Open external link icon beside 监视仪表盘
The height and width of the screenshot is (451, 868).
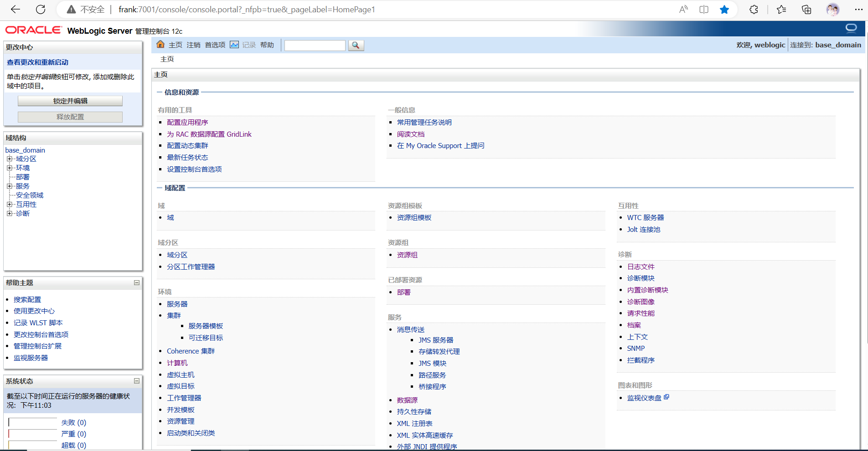(666, 397)
